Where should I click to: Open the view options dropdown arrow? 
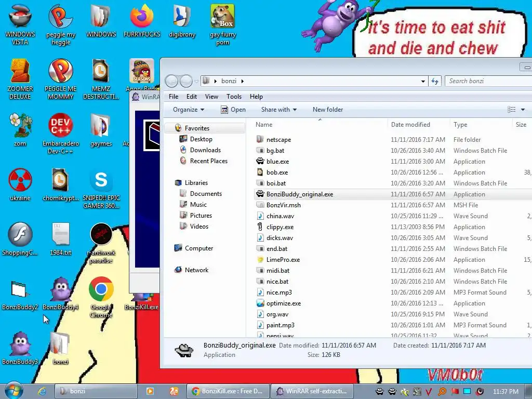tap(523, 110)
